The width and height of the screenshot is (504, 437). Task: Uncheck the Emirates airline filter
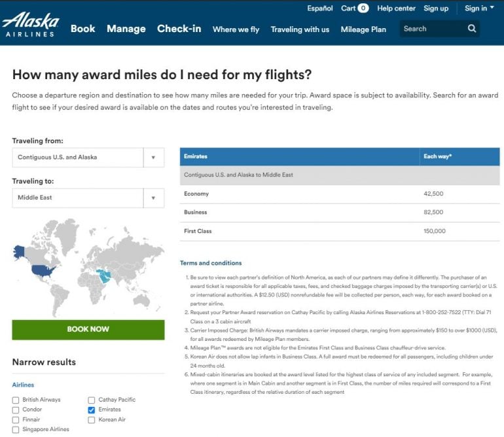(92, 410)
